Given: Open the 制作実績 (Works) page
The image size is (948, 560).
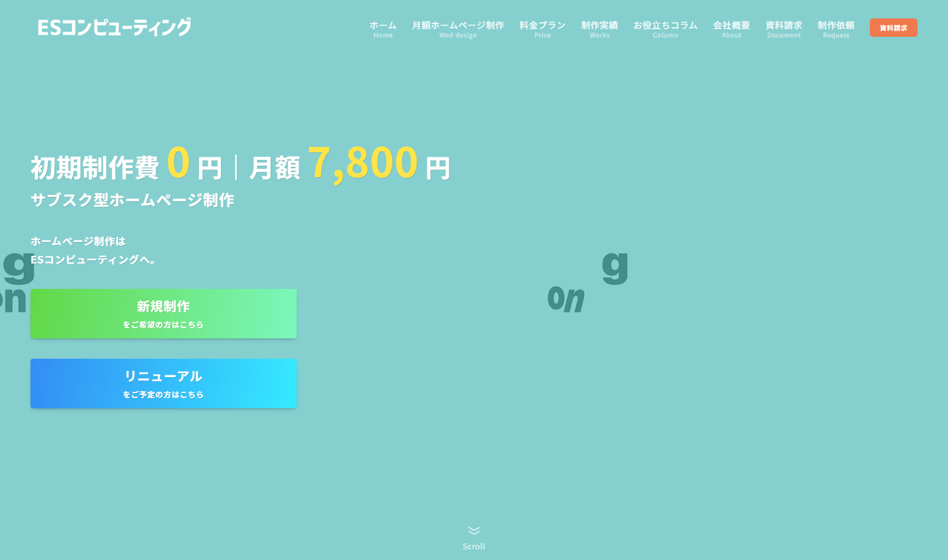Looking at the screenshot, I should coord(599,26).
